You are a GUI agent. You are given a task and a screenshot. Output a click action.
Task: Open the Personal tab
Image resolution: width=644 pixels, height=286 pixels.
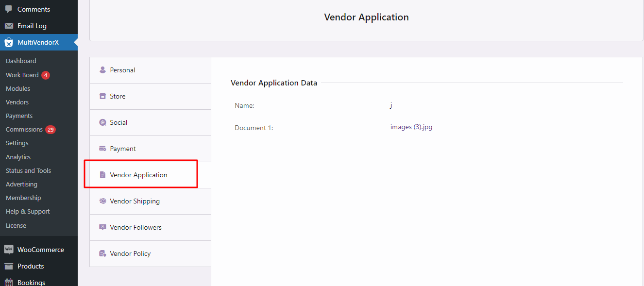pyautogui.click(x=150, y=70)
